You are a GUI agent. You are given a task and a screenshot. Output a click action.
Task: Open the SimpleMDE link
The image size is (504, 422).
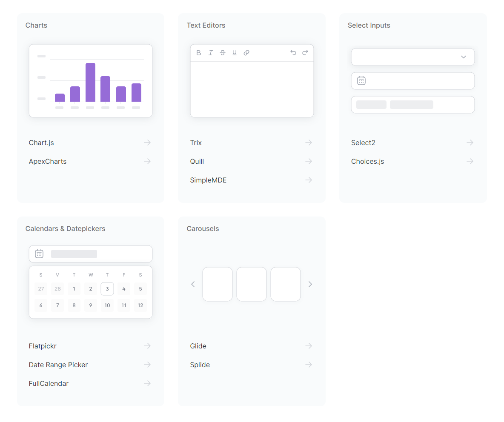[x=208, y=180]
